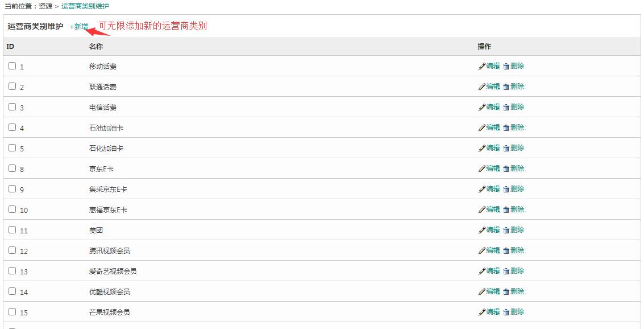Select the checkbox for ID 9

tap(13, 189)
